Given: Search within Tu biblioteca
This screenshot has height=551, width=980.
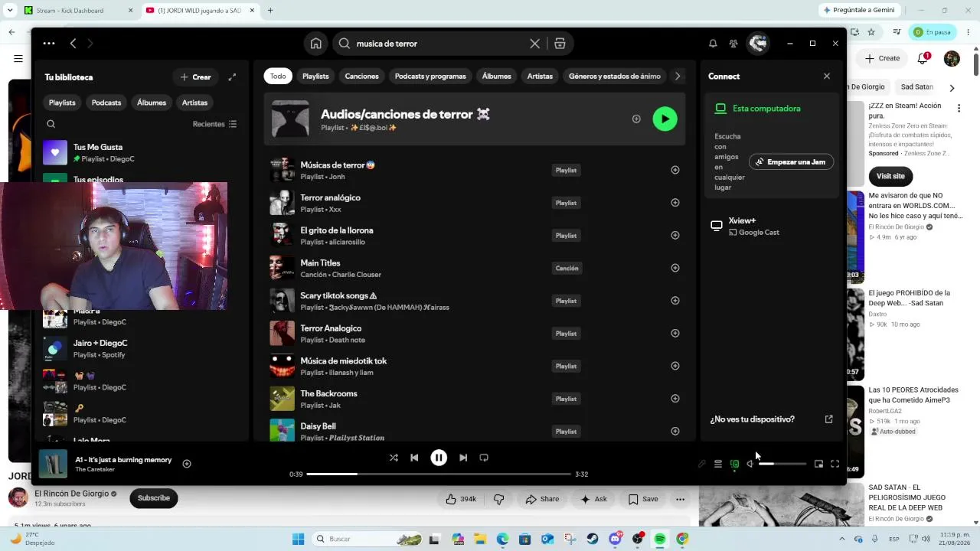Looking at the screenshot, I should [51, 124].
